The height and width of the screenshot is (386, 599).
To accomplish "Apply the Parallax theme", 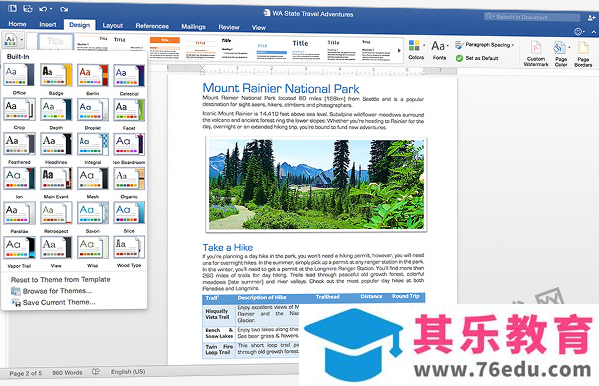I will 19,213.
